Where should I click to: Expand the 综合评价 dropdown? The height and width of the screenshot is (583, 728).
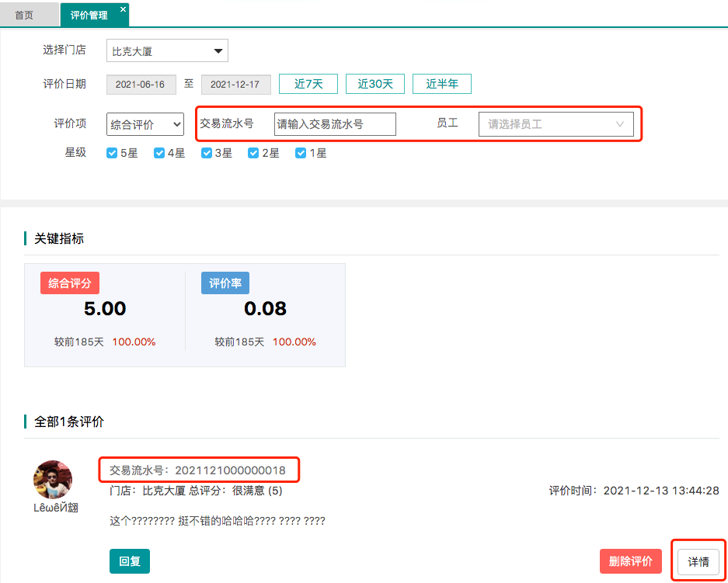[145, 124]
